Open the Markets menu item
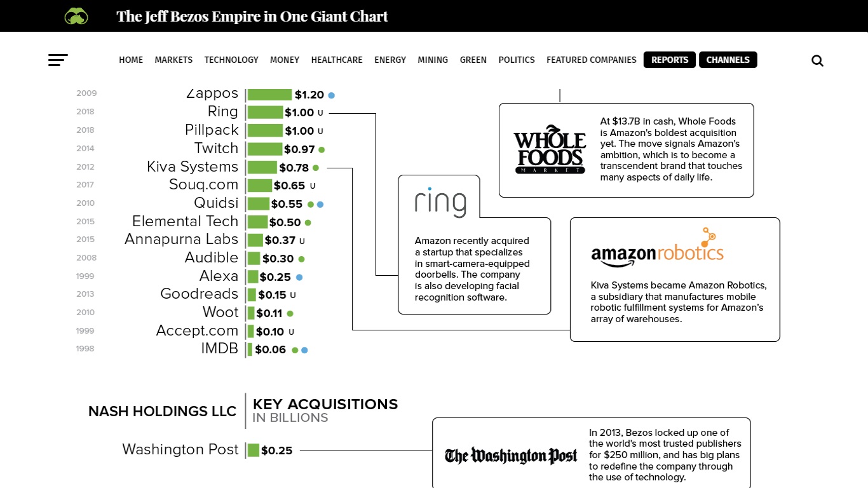Screen dimensions: 868x488 pos(173,60)
